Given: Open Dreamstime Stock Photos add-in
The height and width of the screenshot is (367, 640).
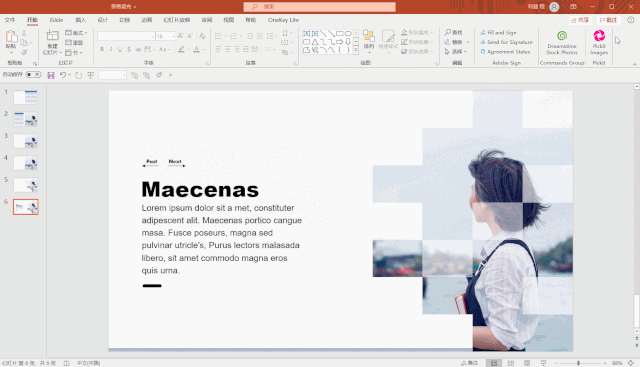Looking at the screenshot, I should [x=562, y=42].
